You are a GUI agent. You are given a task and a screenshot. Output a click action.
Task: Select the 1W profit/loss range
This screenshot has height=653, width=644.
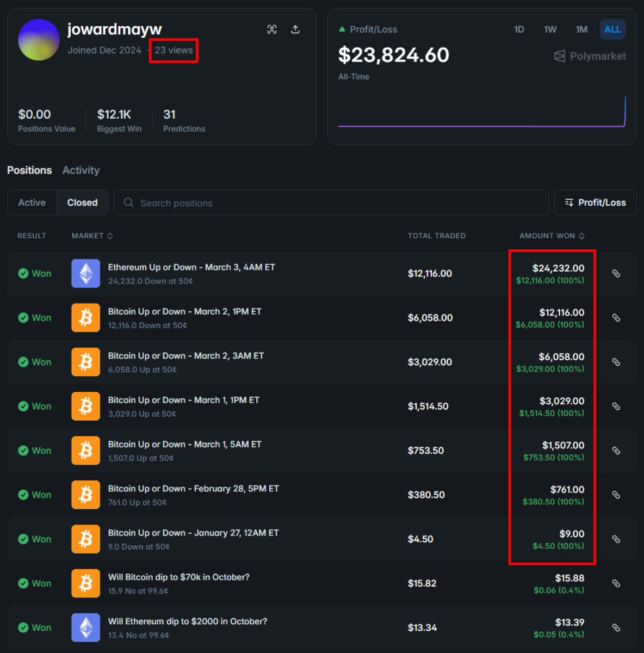550,29
